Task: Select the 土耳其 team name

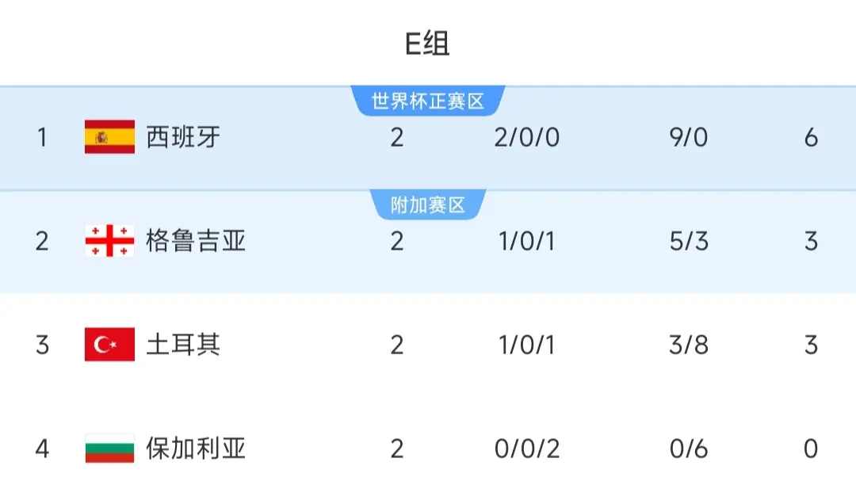Action: 183,345
